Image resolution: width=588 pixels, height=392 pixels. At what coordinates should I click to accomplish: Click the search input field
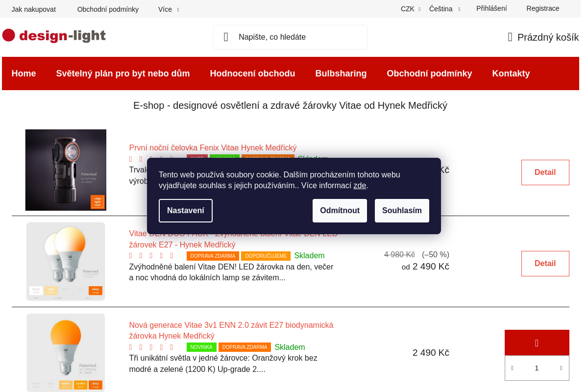click(299, 37)
